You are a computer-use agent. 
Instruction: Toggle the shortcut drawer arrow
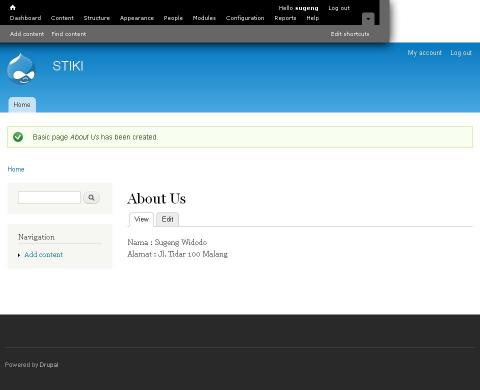(x=368, y=19)
